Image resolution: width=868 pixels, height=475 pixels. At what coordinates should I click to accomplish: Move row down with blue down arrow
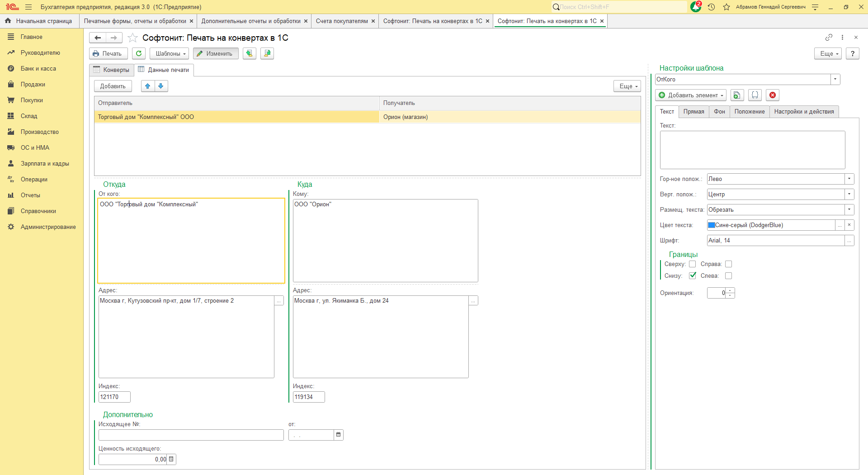coord(161,86)
